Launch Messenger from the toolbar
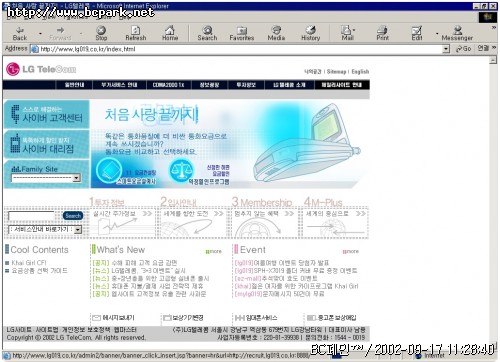Screen dimensions: 500x362 click(457, 33)
